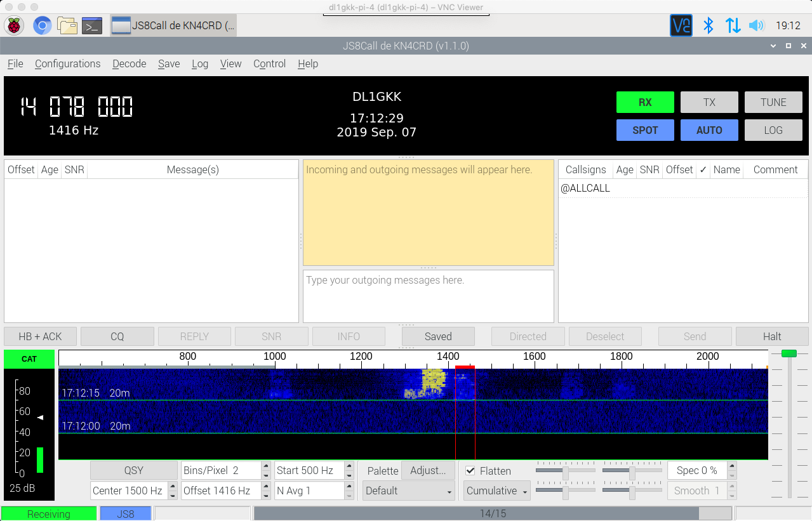This screenshot has width=812, height=521.
Task: Open the Saved messages button
Action: 438,336
